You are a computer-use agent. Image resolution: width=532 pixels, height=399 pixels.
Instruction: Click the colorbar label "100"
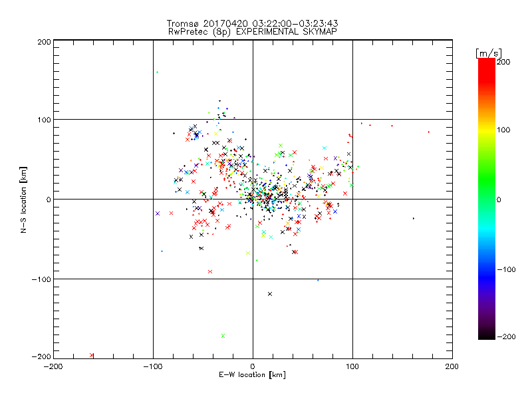click(503, 130)
